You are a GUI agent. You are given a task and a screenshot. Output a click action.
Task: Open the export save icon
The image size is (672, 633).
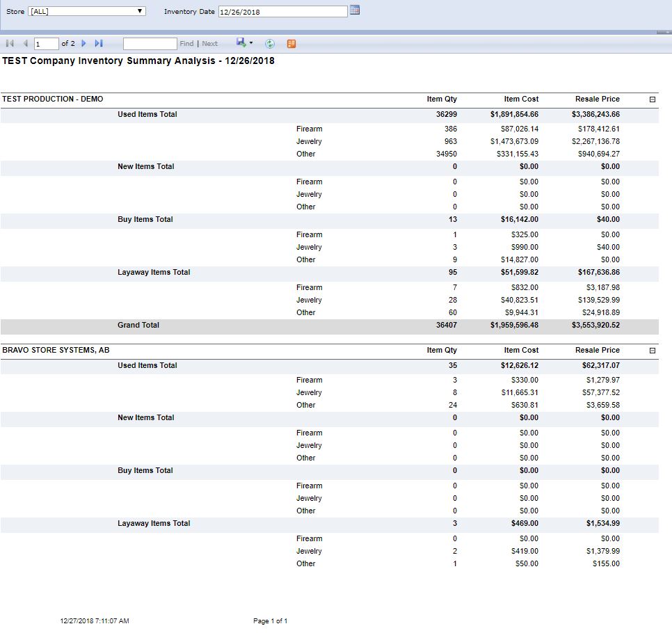241,42
